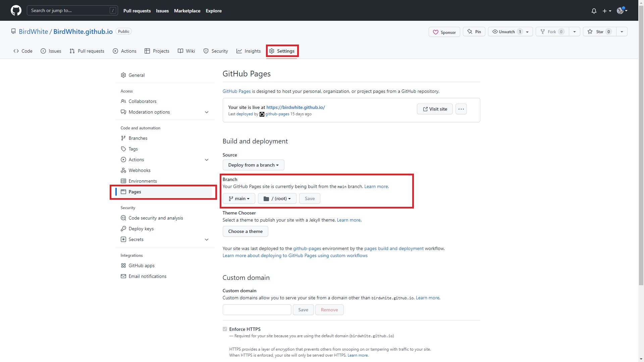Click the GitHub logo icon
The width and height of the screenshot is (644, 362).
click(x=16, y=10)
